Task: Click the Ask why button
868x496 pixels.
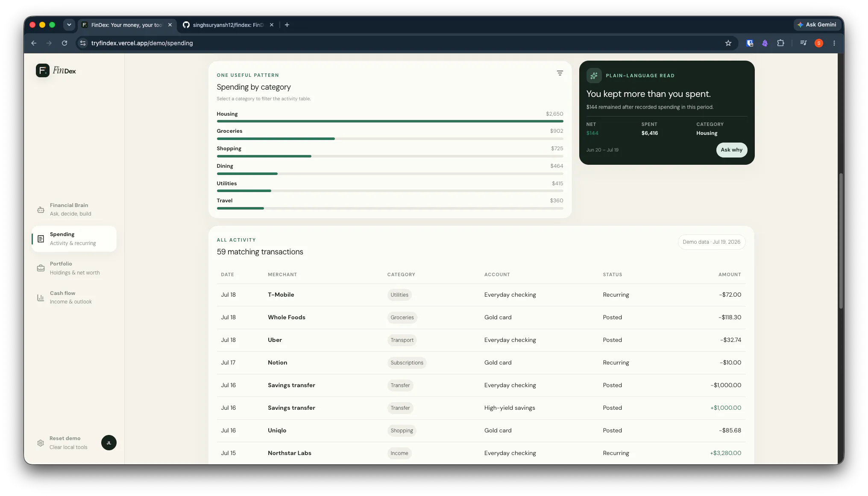Action: click(731, 150)
